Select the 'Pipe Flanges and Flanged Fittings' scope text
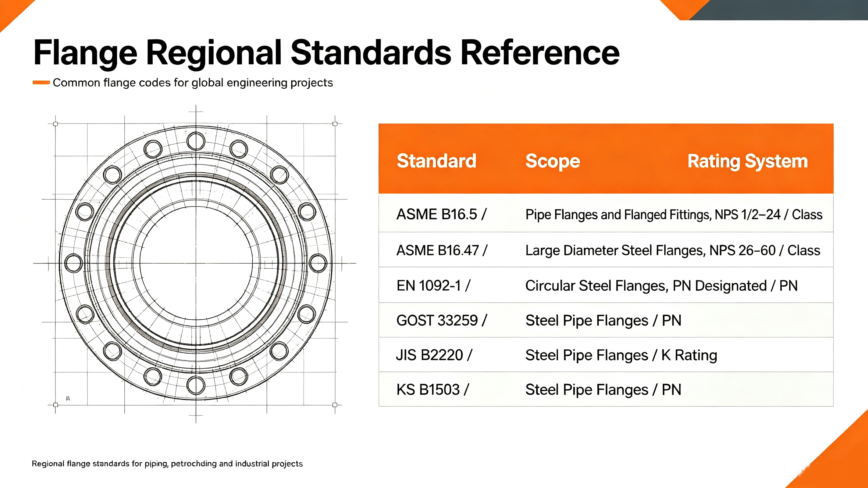868x488 pixels. click(x=618, y=215)
